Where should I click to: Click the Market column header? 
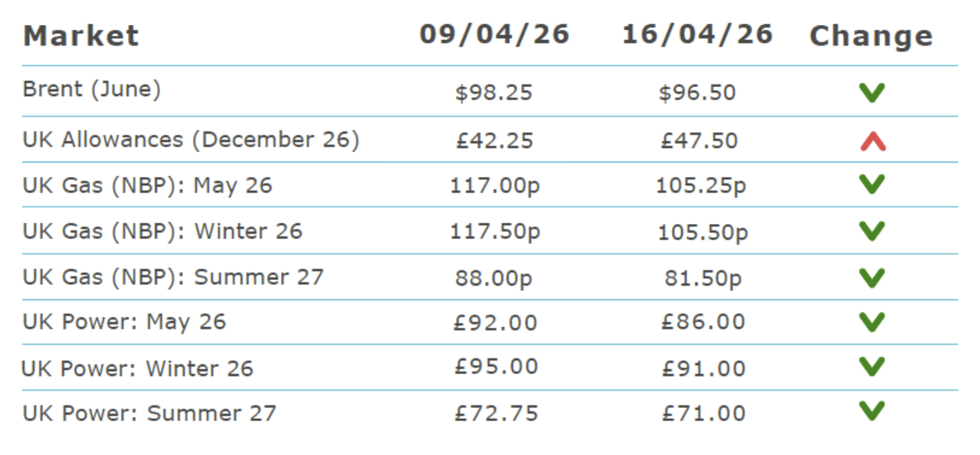point(81,36)
